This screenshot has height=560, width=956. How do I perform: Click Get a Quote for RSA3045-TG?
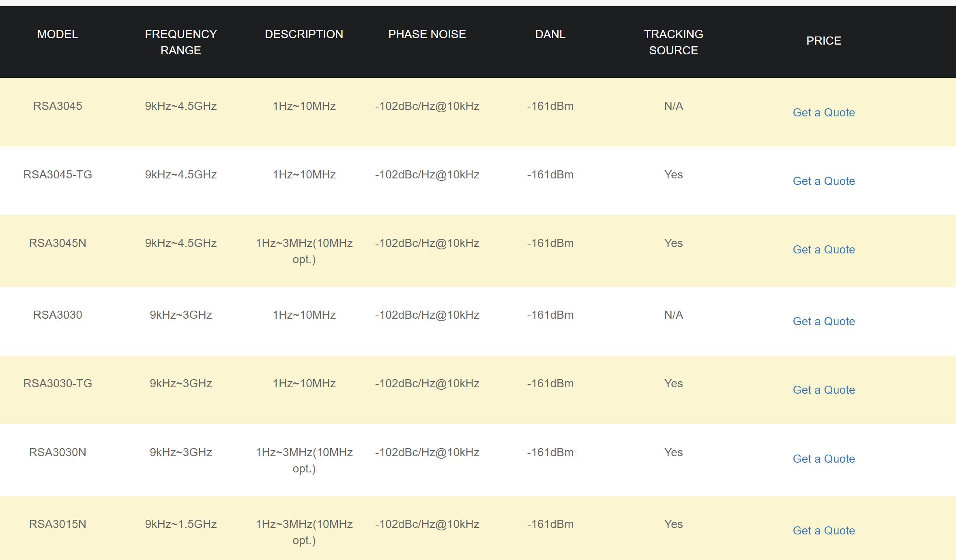(824, 181)
